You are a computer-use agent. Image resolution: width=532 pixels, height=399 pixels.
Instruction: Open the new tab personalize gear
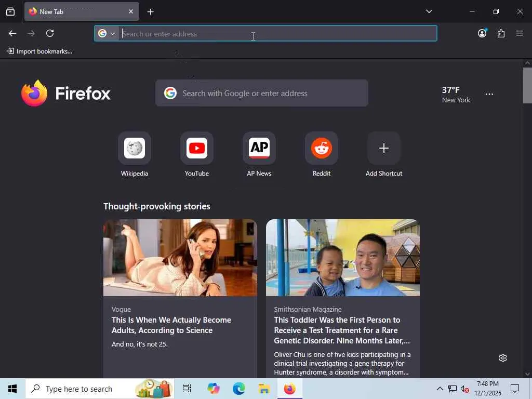pyautogui.click(x=503, y=358)
